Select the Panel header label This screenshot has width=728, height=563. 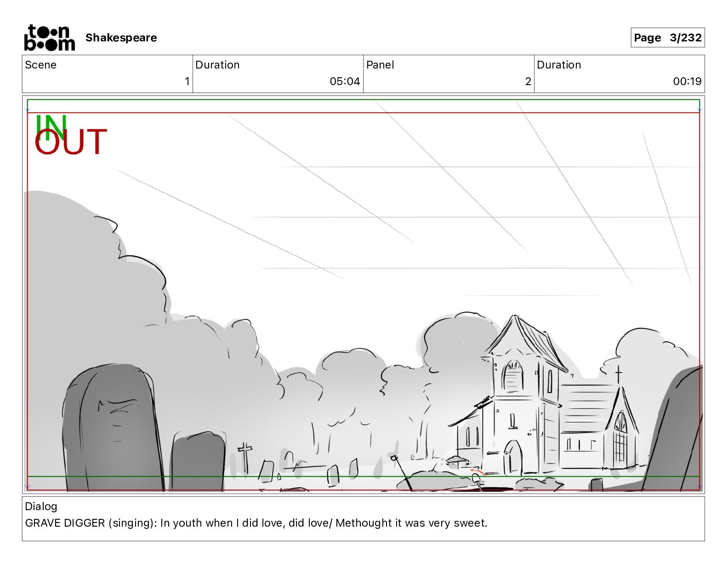(x=380, y=65)
